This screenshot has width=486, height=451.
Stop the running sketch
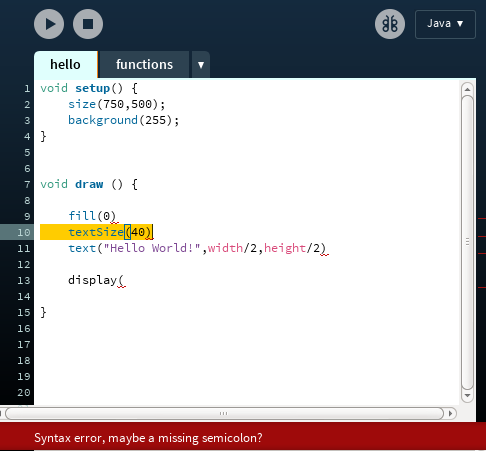pyautogui.click(x=88, y=24)
